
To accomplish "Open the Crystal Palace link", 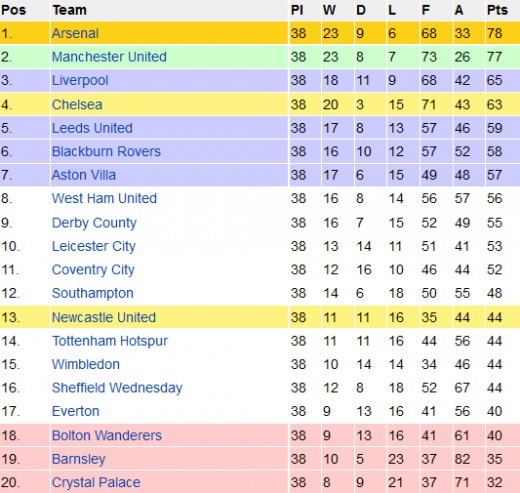I will [96, 483].
